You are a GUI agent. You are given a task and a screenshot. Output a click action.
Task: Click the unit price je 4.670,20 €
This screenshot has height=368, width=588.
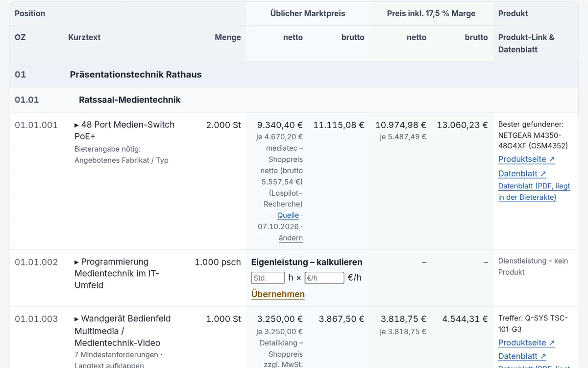pyautogui.click(x=279, y=137)
